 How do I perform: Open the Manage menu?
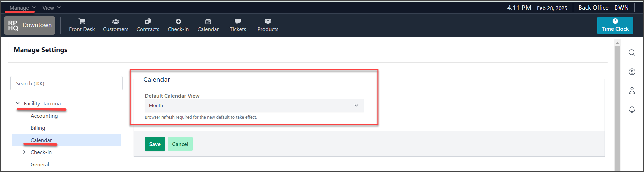coord(22,8)
